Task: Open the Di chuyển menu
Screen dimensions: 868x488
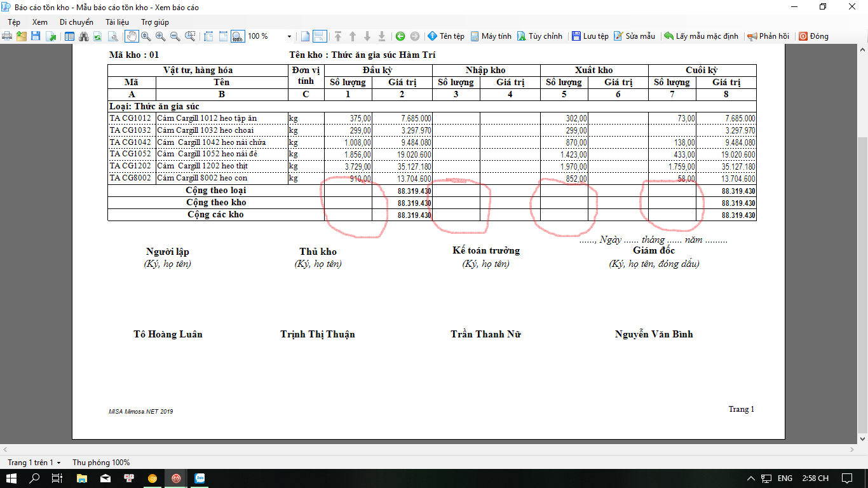Action: coord(76,22)
